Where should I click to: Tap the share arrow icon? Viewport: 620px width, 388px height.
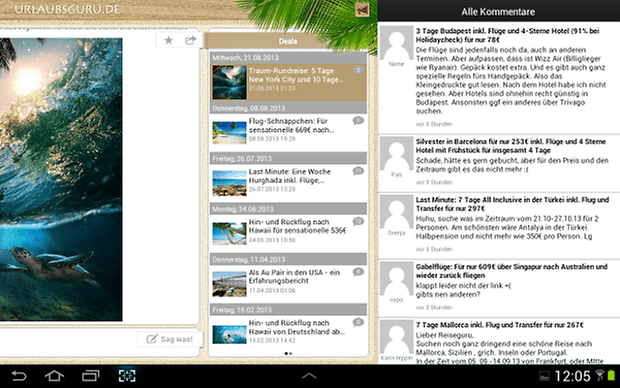point(191,40)
